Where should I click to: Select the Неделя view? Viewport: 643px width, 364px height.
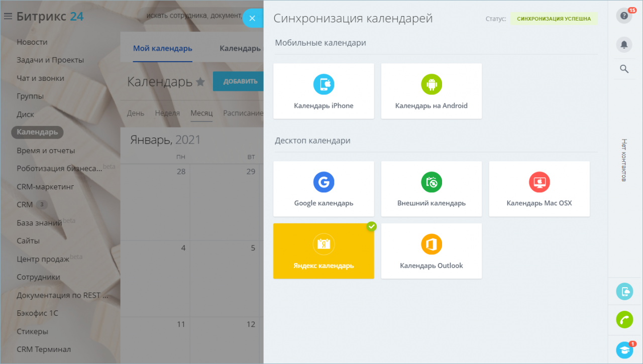point(167,113)
